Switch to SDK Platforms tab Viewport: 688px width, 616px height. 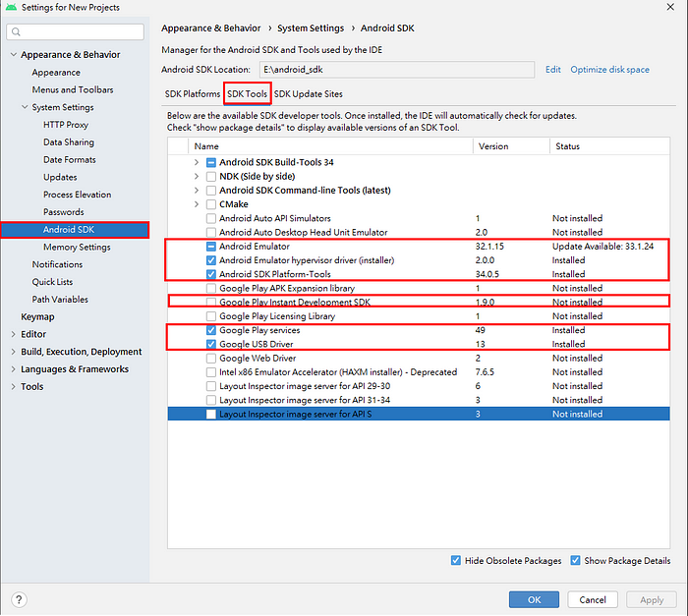click(x=193, y=94)
